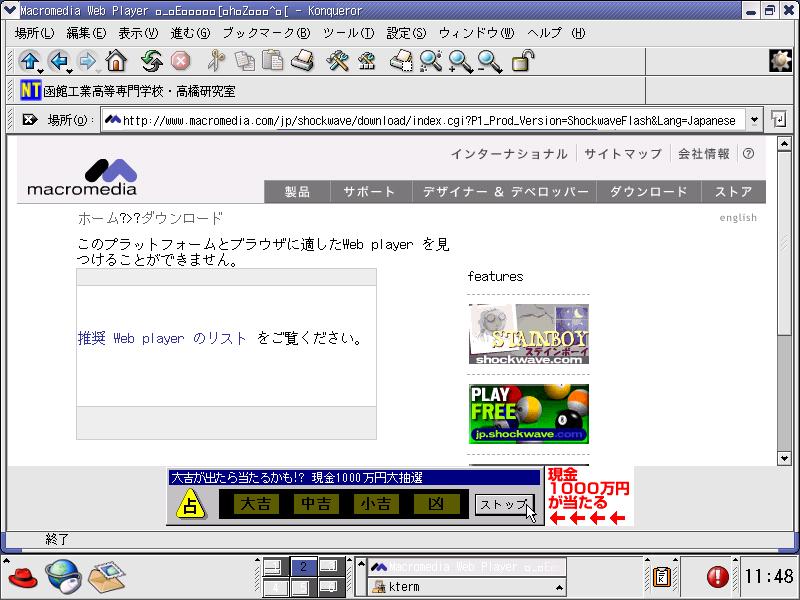Open the location history dropdown arrow
This screenshot has height=600, width=800.
pos(754,120)
